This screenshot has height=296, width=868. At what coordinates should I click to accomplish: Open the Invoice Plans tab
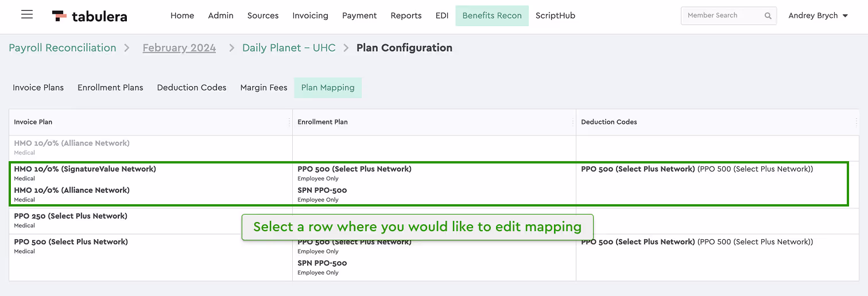[38, 88]
